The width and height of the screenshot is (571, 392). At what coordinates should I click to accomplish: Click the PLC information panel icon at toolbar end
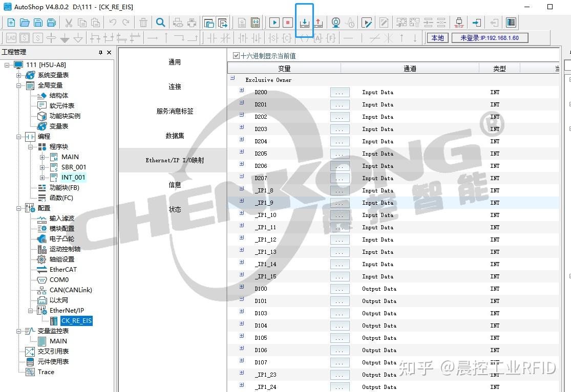(511, 23)
